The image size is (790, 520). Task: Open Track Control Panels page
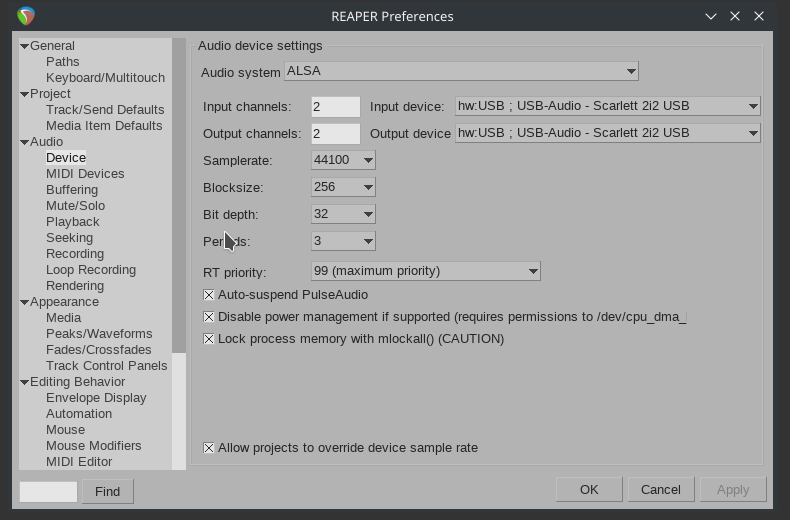[x=106, y=366]
